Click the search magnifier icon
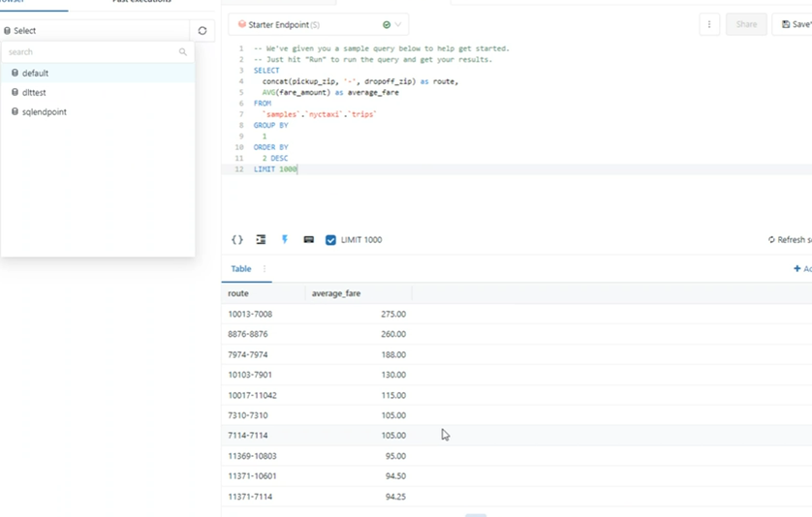 coord(182,52)
